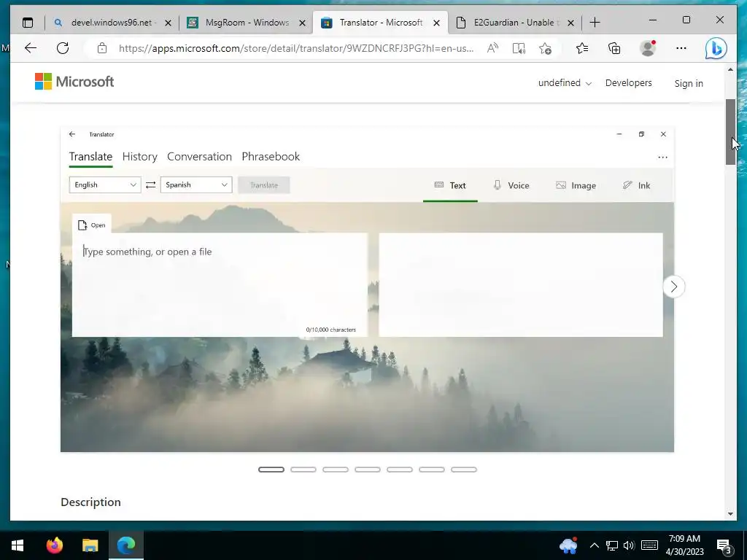
Task: Go back with the browser back arrow
Action: coord(31,48)
